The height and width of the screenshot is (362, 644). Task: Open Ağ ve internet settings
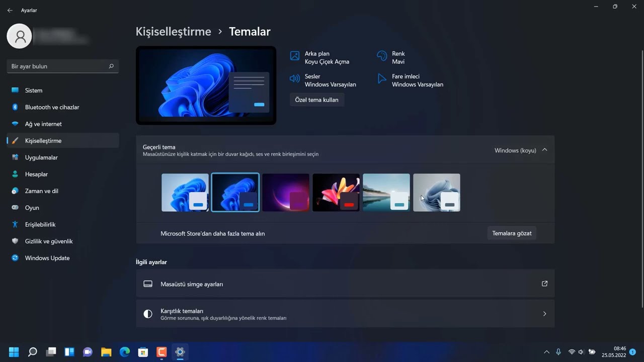63,124
